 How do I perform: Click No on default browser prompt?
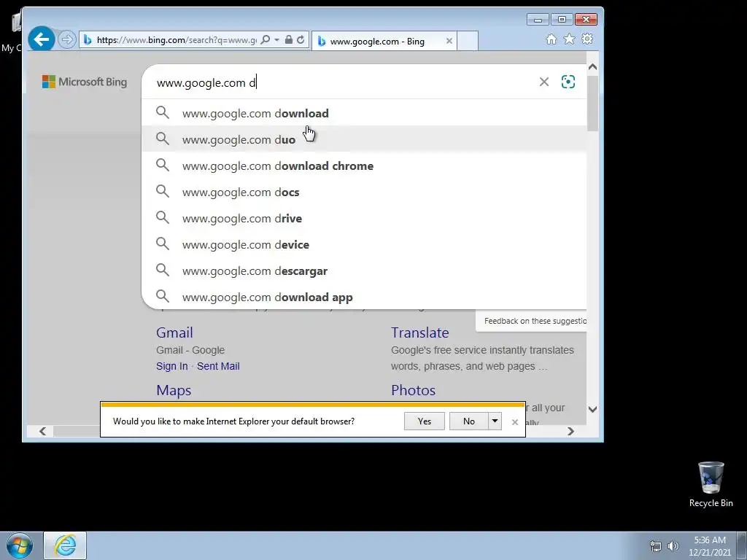coord(469,421)
